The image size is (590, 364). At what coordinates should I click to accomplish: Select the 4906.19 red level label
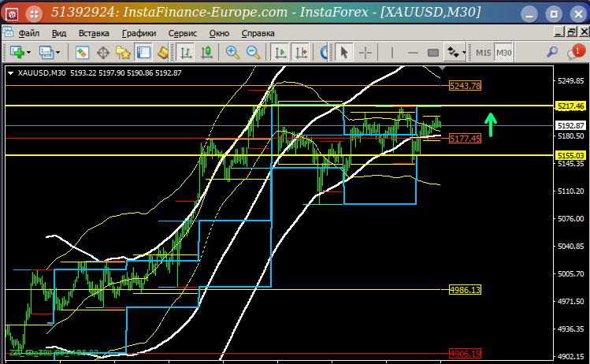(x=465, y=354)
